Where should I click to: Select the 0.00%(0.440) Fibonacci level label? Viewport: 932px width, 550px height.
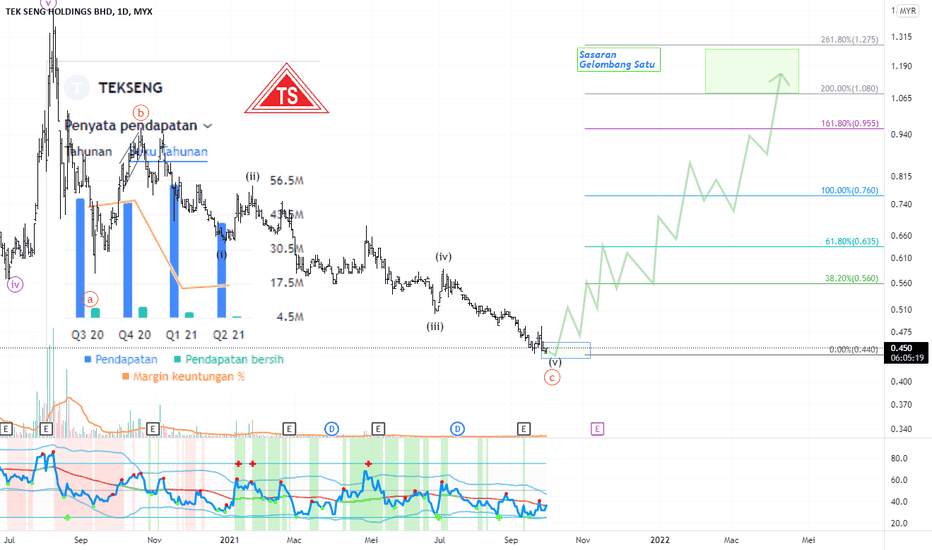pyautogui.click(x=854, y=350)
